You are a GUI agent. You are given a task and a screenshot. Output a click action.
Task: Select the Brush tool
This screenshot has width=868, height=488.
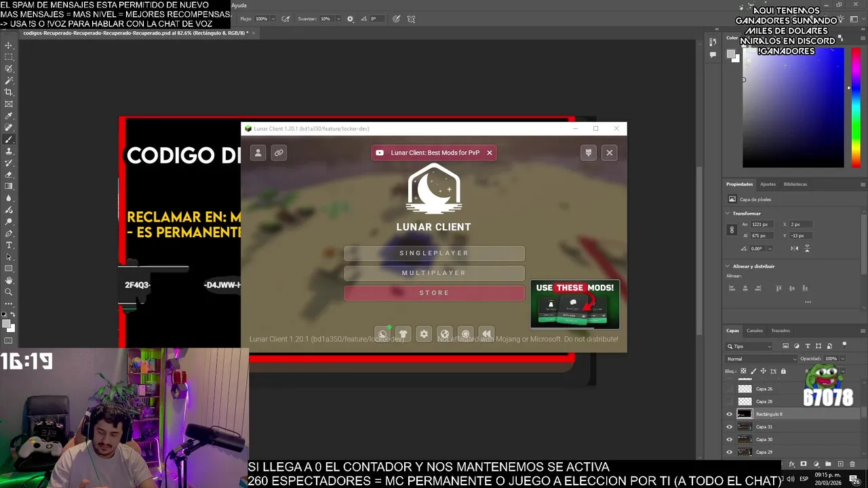(x=9, y=139)
